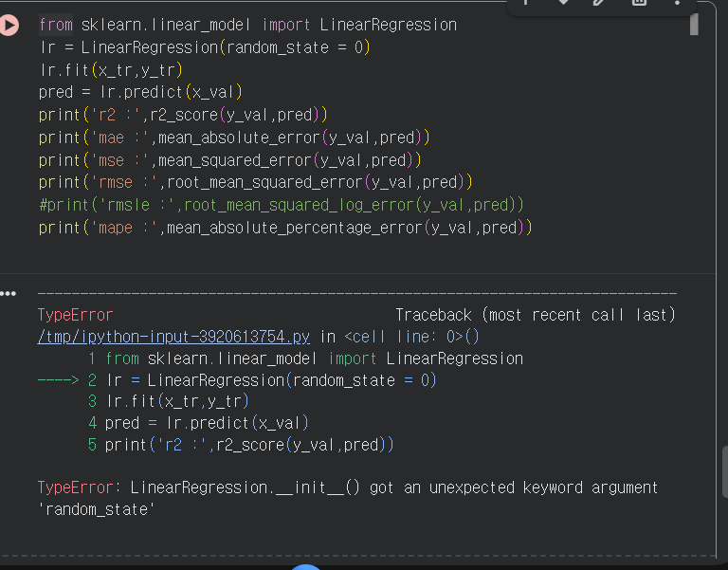
Task: Click the 'pred = lr.predict(x_val)' editor line
Action: click(140, 92)
